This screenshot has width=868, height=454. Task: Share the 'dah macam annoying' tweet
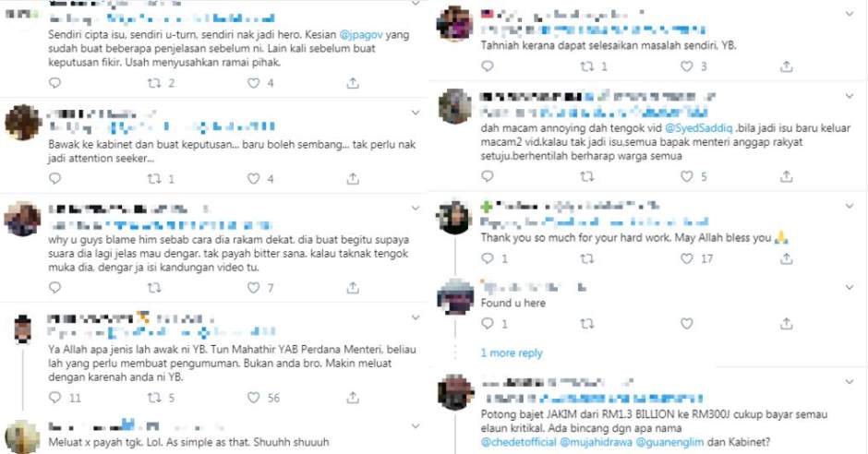tap(786, 176)
